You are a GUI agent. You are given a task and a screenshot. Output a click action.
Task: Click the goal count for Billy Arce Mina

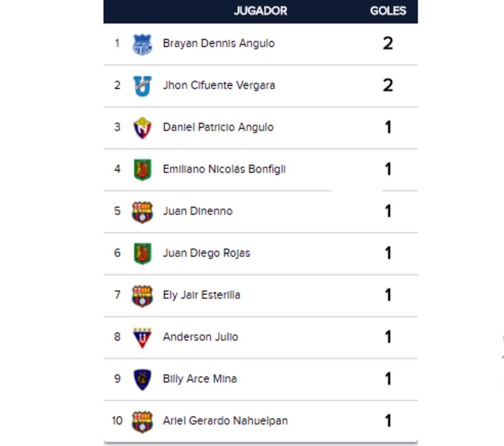tap(388, 379)
